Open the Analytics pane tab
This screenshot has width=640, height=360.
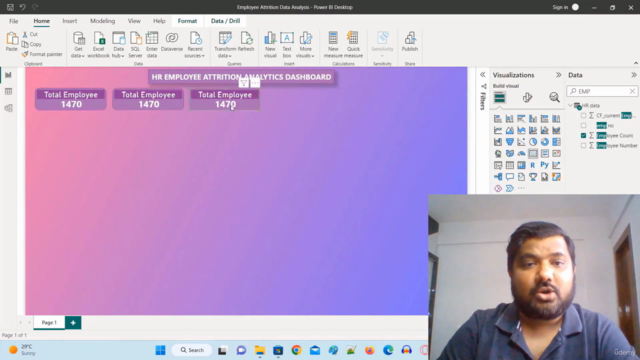point(554,98)
